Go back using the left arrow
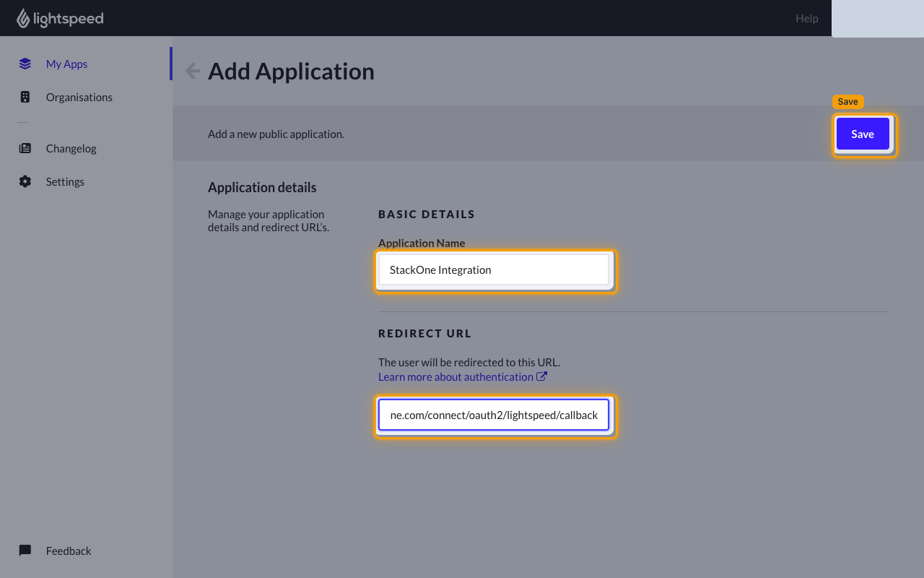Screen dimensions: 924x578 tap(192, 70)
